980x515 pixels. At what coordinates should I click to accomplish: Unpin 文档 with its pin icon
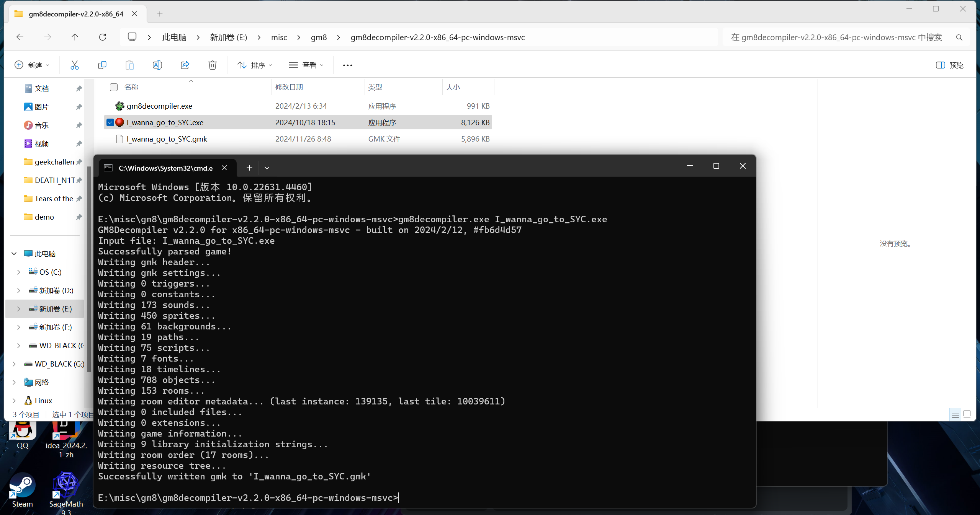(79, 88)
